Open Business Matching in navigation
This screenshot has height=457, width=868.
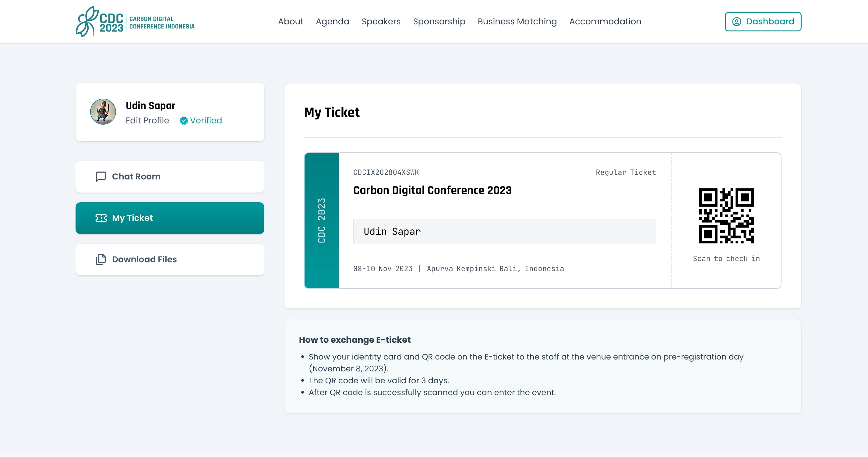pyautogui.click(x=517, y=22)
